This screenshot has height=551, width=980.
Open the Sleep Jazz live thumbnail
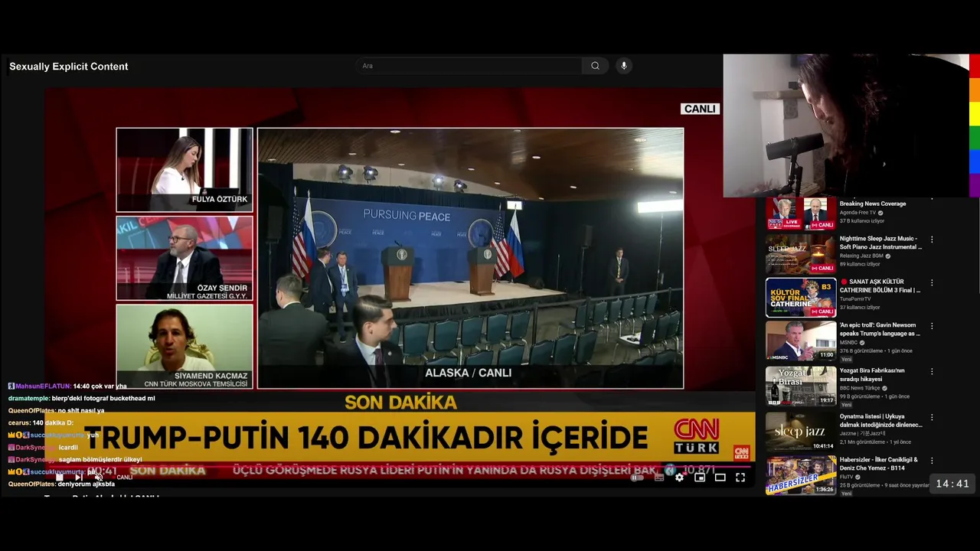pyautogui.click(x=801, y=254)
